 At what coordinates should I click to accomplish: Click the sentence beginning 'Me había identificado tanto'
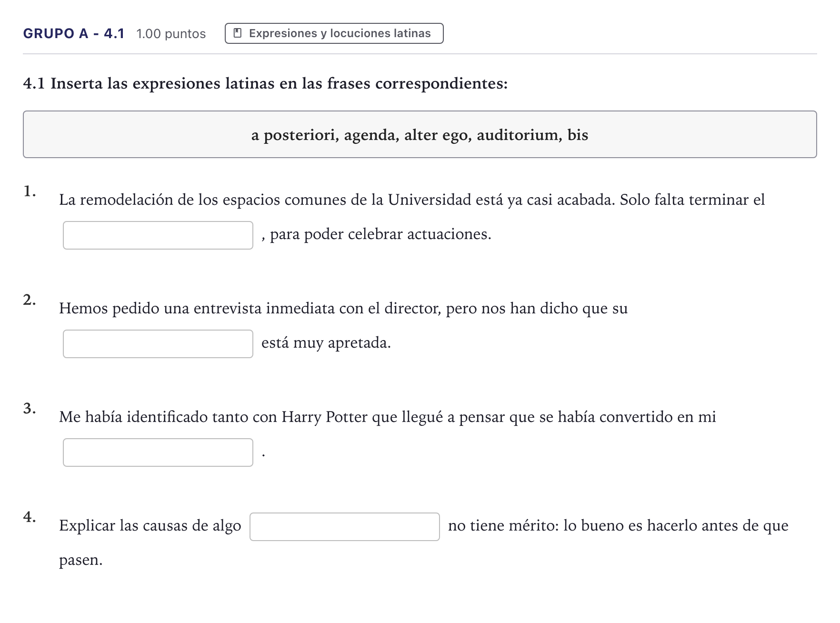(388, 417)
